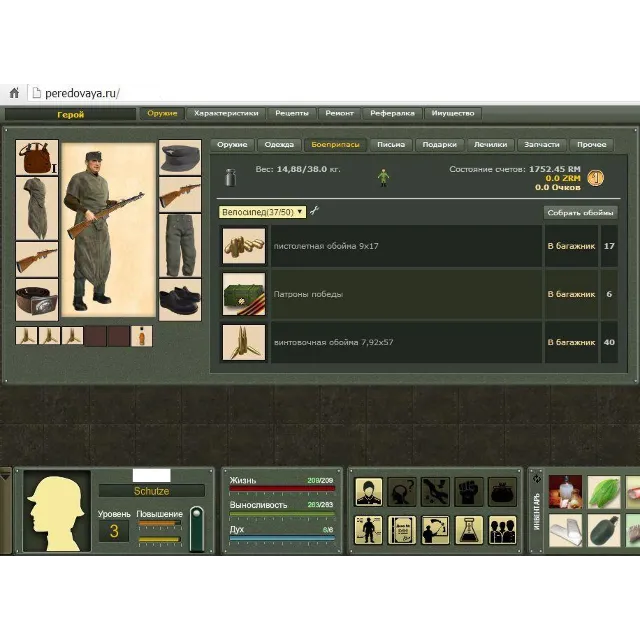
Task: Select the rifle slot below the cap
Action: click(x=180, y=195)
